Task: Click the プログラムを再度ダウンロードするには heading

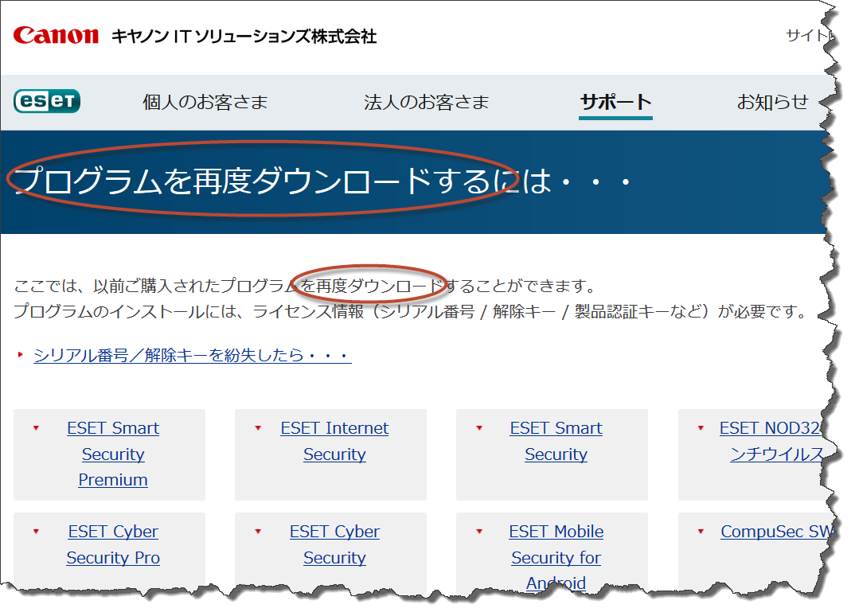Action: pos(322,181)
